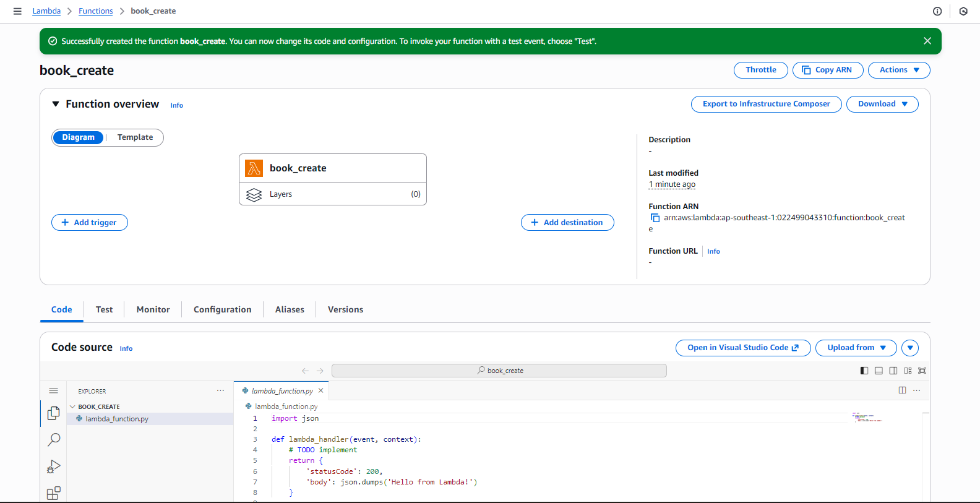Open the Actions dropdown

899,70
